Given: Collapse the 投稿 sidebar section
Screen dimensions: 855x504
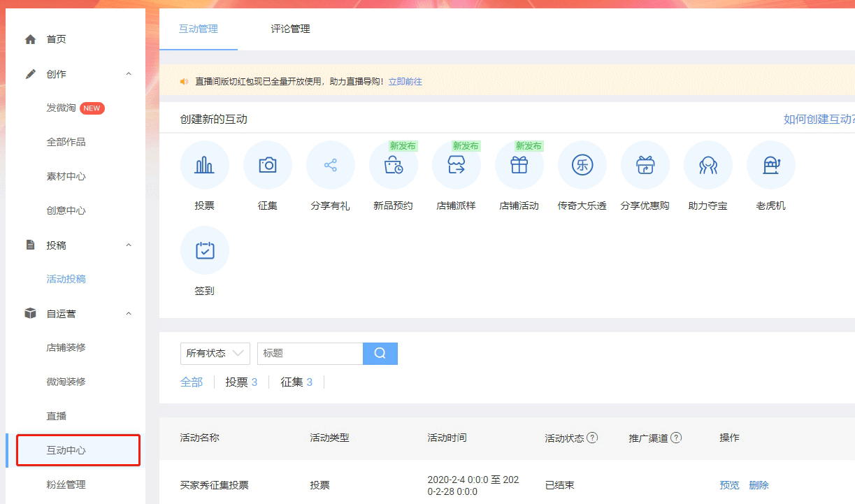Looking at the screenshot, I should 129,245.
